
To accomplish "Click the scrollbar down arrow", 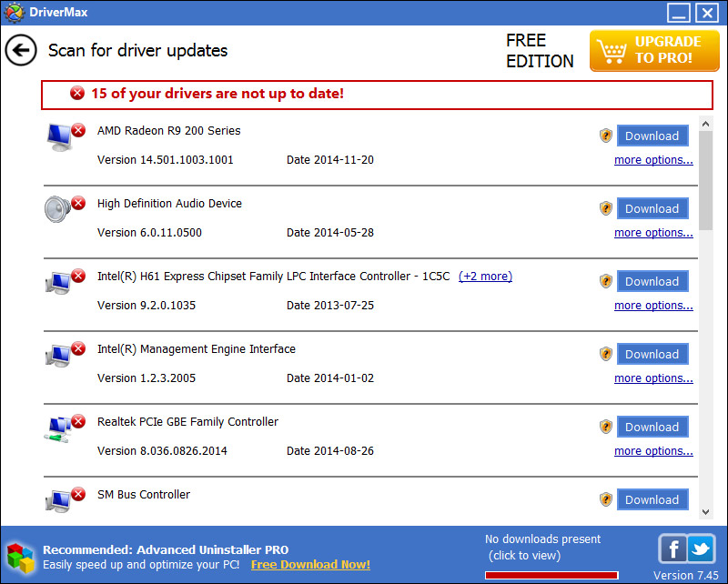I will (x=705, y=510).
